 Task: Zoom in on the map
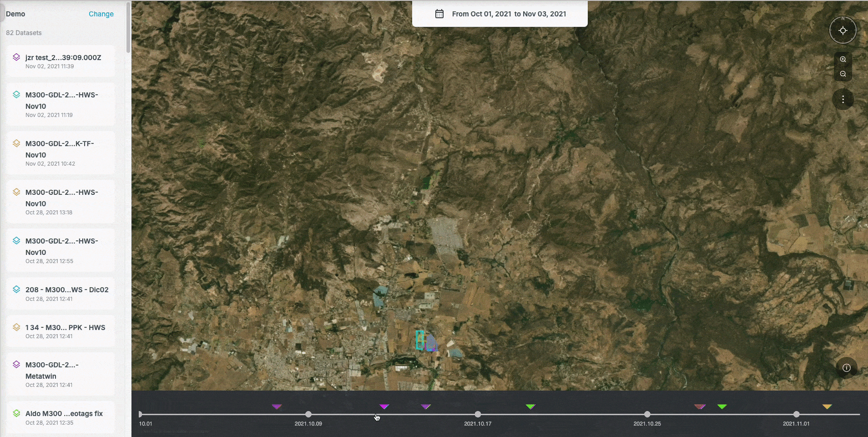843,59
